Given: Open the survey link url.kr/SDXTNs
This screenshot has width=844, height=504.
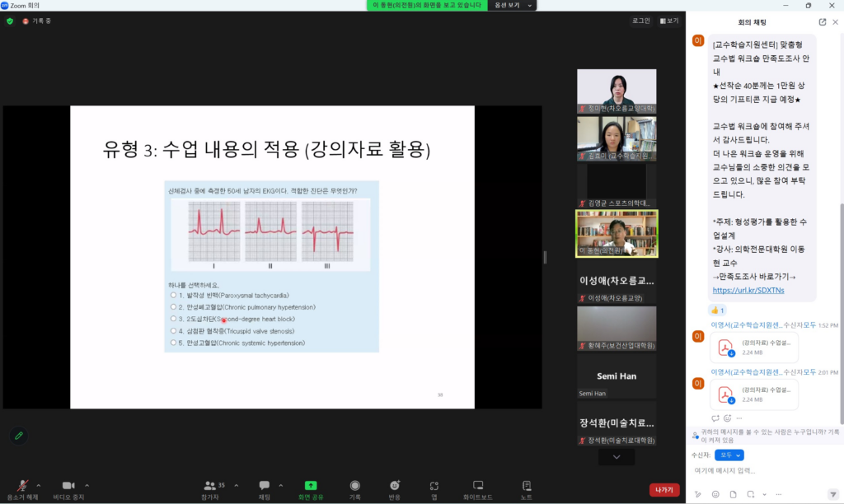Looking at the screenshot, I should tap(738, 290).
